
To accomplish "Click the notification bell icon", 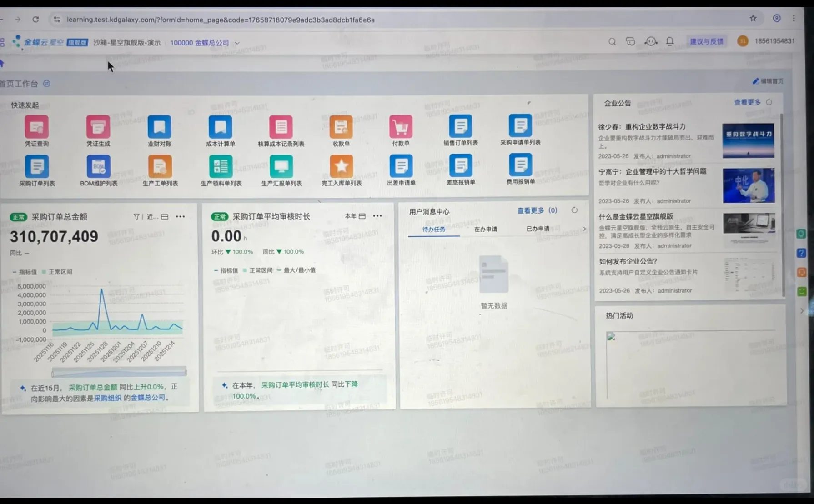I will (669, 41).
